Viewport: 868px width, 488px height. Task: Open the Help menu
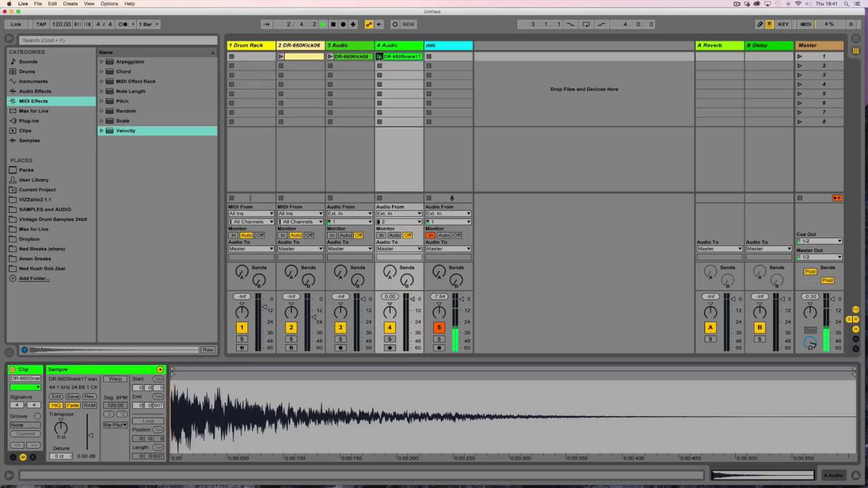[x=130, y=3]
